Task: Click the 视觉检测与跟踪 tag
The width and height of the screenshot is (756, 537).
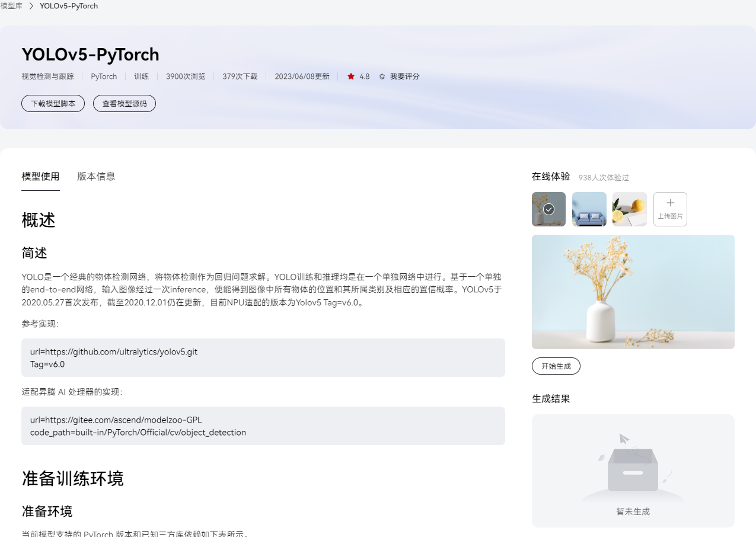Action: click(47, 76)
